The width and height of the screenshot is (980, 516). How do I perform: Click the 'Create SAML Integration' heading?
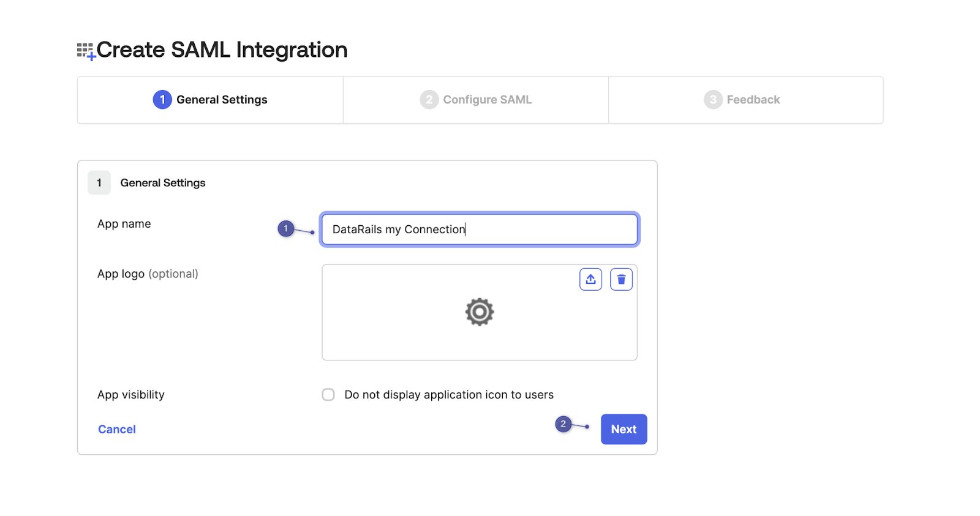[x=222, y=50]
